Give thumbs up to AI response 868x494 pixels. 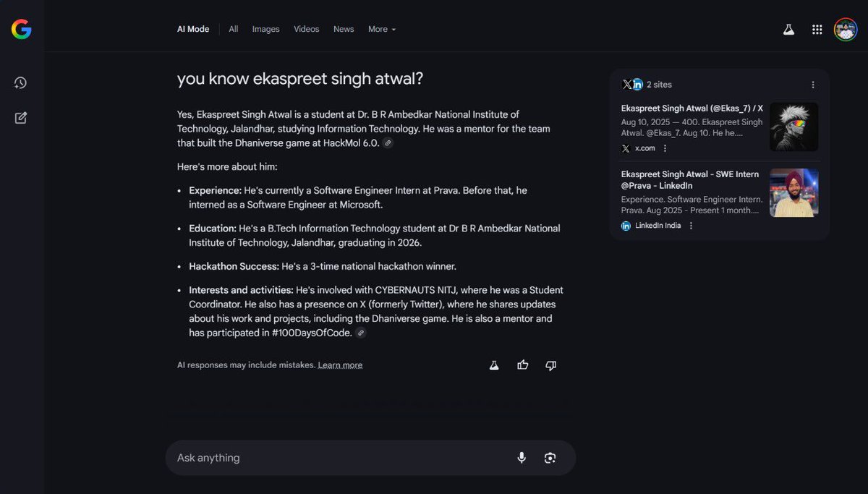[x=522, y=365]
